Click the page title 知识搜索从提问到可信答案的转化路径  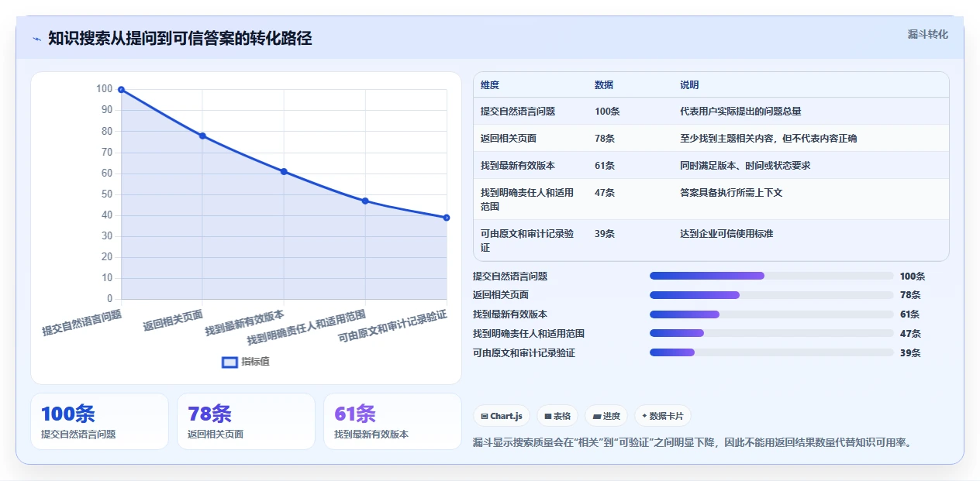click(180, 38)
